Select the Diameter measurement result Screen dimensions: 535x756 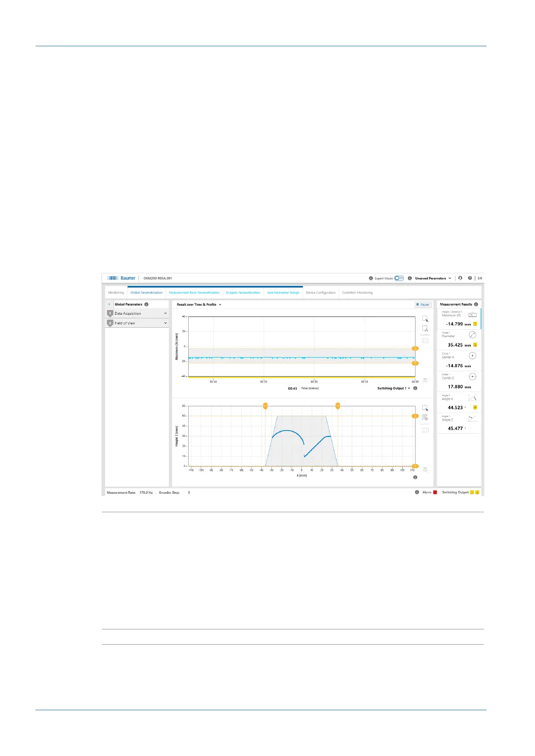coord(459,340)
